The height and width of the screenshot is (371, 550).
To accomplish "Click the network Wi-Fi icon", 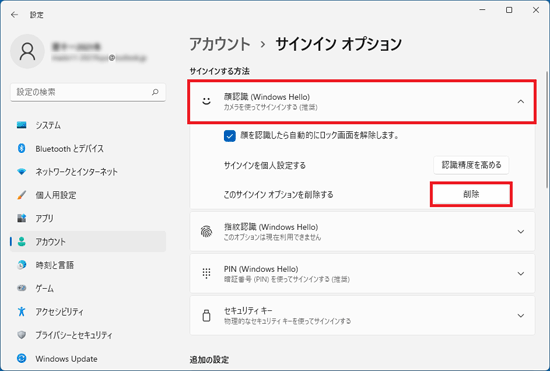I will point(22,172).
